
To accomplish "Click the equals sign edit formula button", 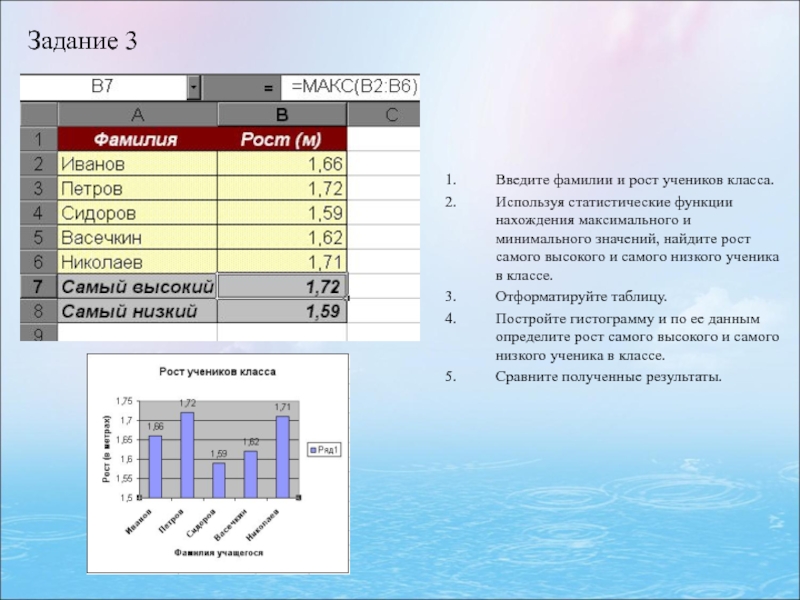I will pos(268,88).
